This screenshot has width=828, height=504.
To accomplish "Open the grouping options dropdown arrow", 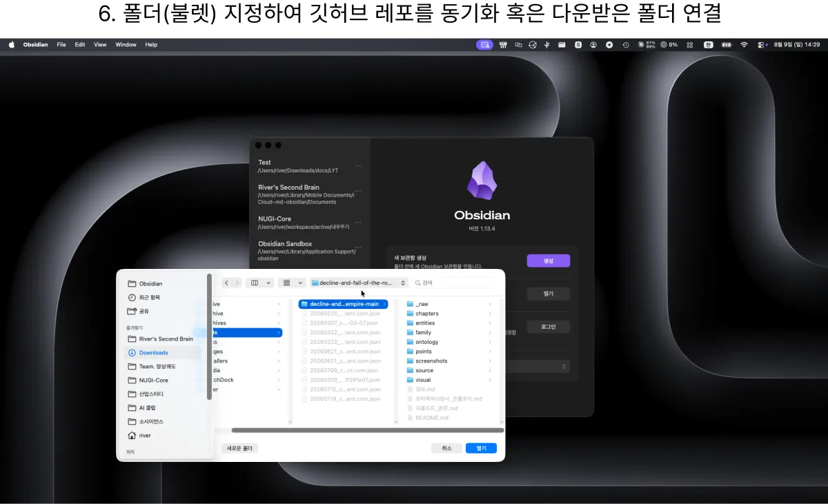I will click(300, 283).
